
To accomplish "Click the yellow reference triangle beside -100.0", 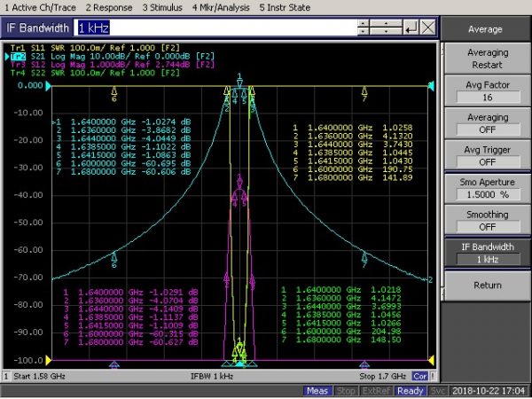I will 48,360.
